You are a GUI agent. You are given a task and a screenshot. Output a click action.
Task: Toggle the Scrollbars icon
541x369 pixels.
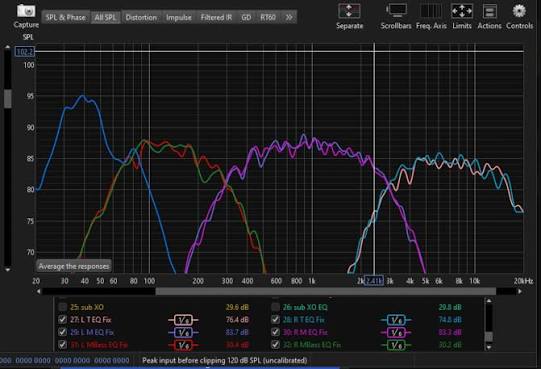pos(396,11)
